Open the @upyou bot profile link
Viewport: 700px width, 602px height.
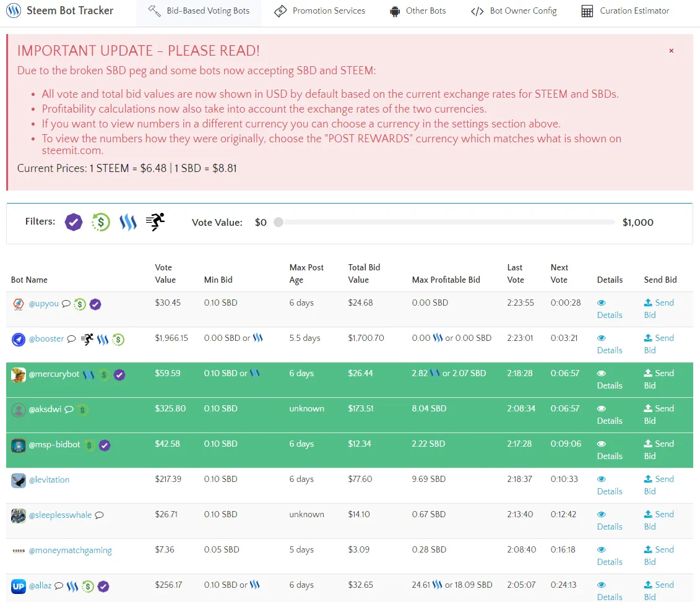pos(44,303)
